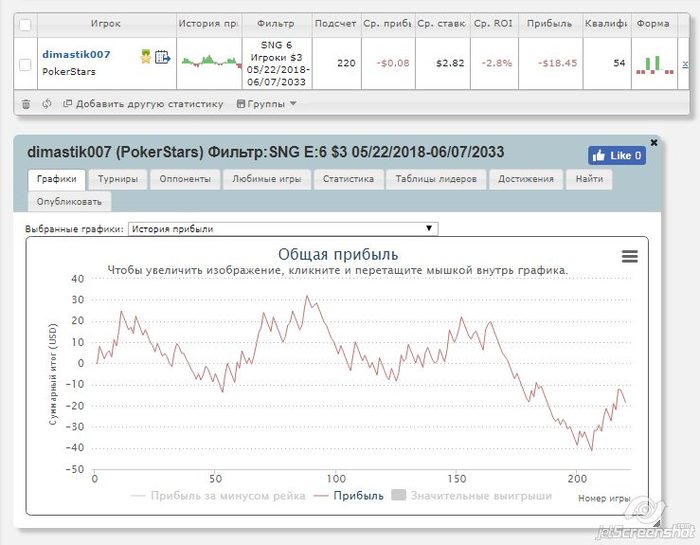This screenshot has height=545, width=700.
Task: Click the Форма bar chart mini graphic
Action: pyautogui.click(x=654, y=64)
